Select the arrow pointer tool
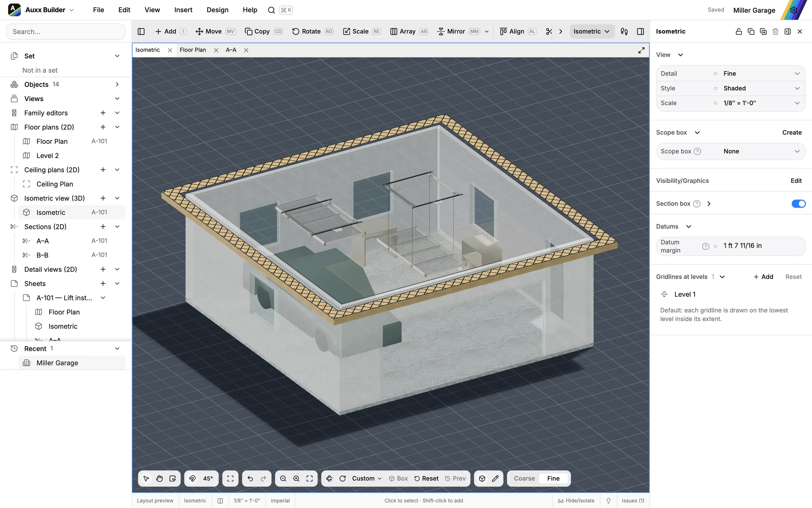 pos(146,479)
